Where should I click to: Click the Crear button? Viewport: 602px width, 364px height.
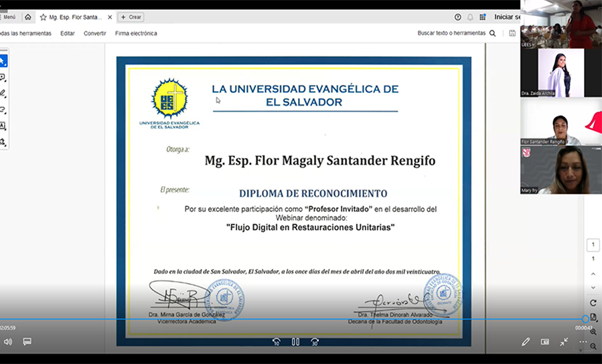tap(131, 17)
